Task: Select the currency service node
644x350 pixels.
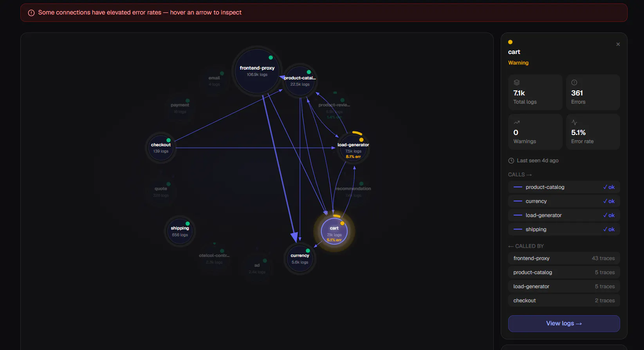Action: pyautogui.click(x=300, y=259)
